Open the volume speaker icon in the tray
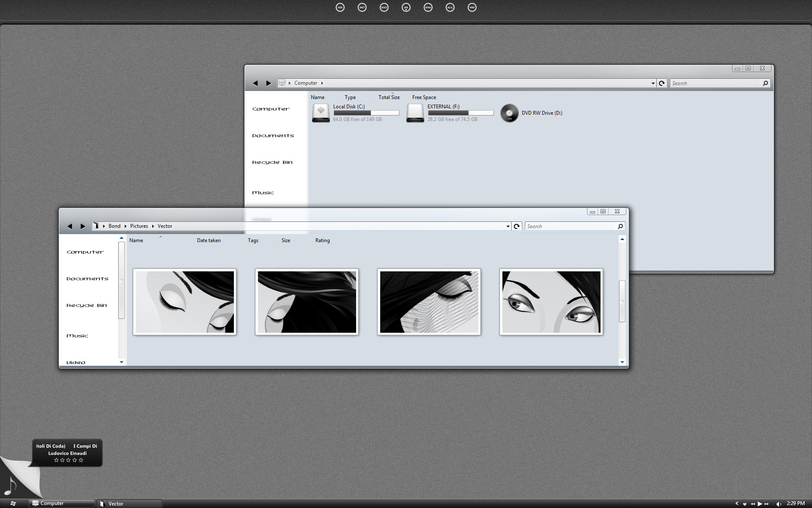Screen dimensions: 812x508 coord(779,504)
